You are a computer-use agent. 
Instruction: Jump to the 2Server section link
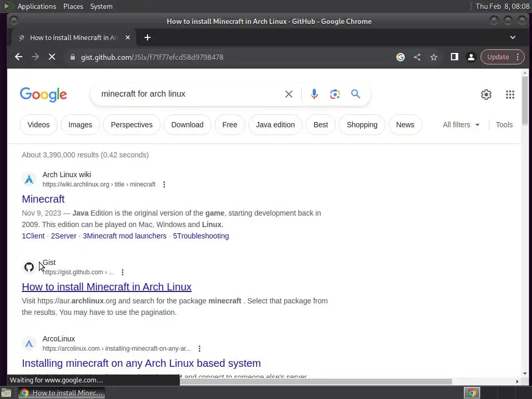coord(63,236)
